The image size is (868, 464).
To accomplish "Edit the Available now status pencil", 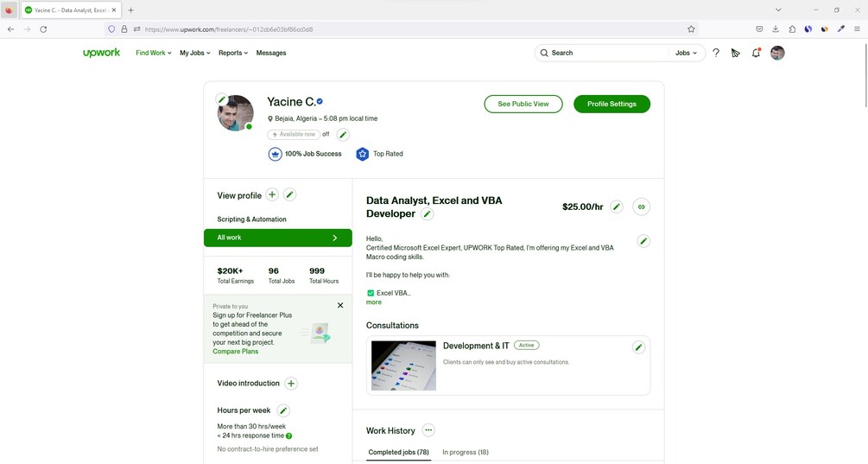I will 343,134.
